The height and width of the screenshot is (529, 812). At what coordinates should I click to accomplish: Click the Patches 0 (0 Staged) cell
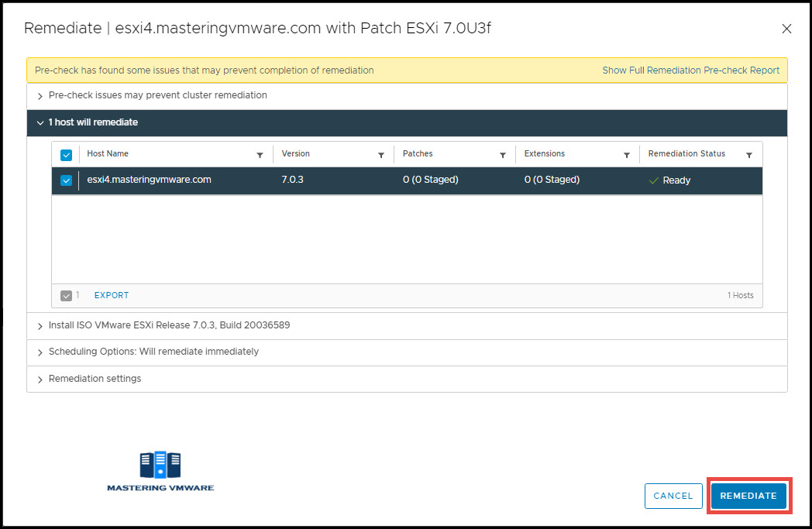coord(430,180)
